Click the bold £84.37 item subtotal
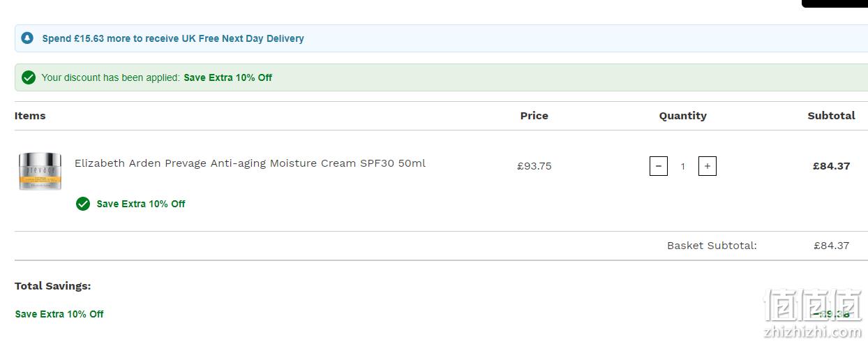Screen dimensions: 868x344 click(832, 166)
